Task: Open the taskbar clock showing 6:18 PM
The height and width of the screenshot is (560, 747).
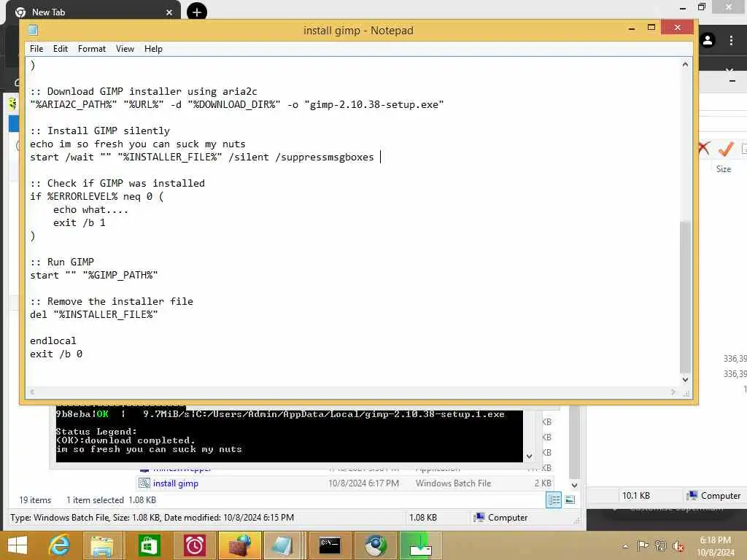Action: click(x=715, y=546)
